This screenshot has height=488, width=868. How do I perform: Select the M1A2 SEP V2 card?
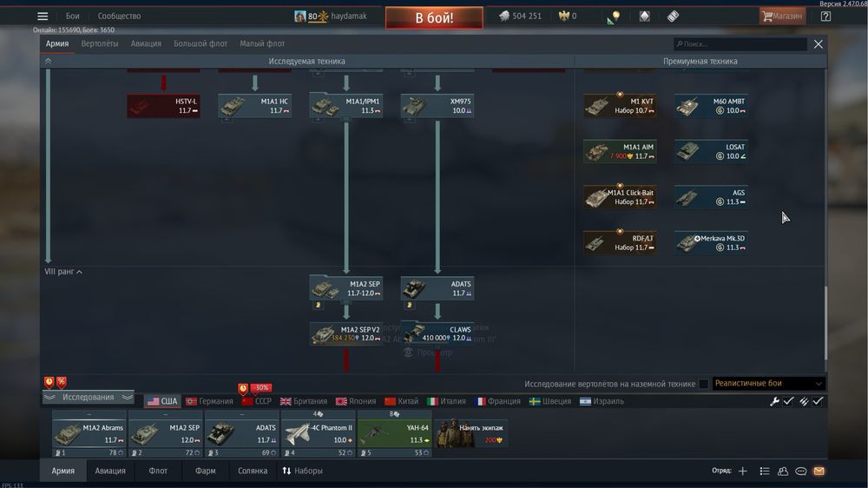346,333
